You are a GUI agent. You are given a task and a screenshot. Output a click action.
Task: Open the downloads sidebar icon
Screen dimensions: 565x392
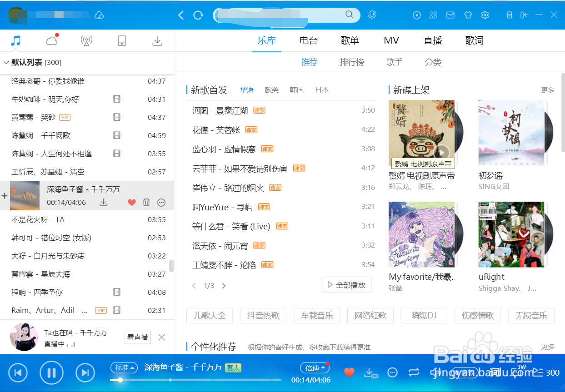tap(157, 41)
